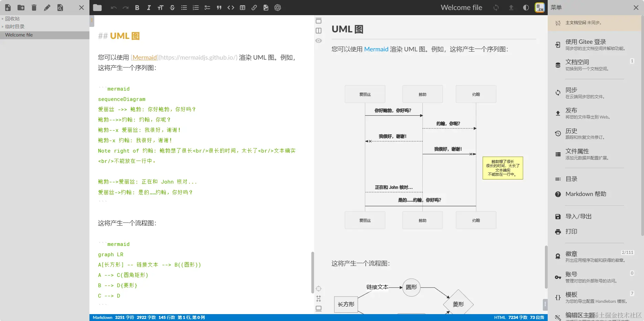Open the 目录 table of contents

point(594,179)
